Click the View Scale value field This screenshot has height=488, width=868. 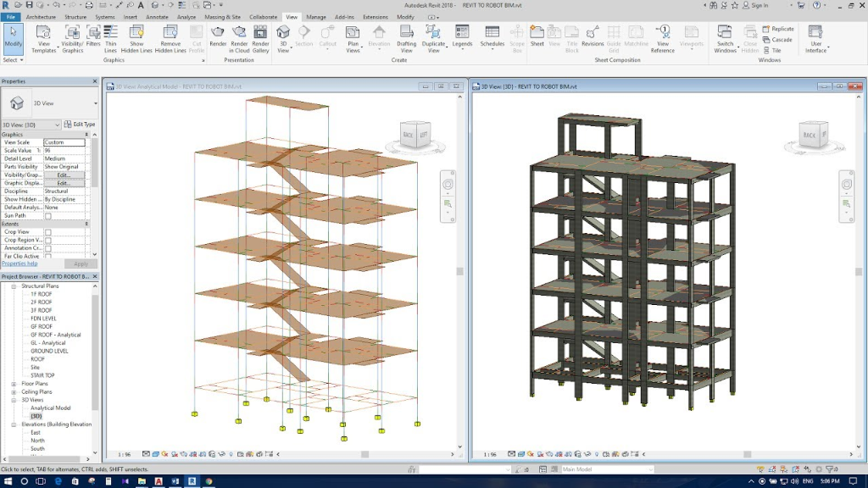(x=64, y=142)
